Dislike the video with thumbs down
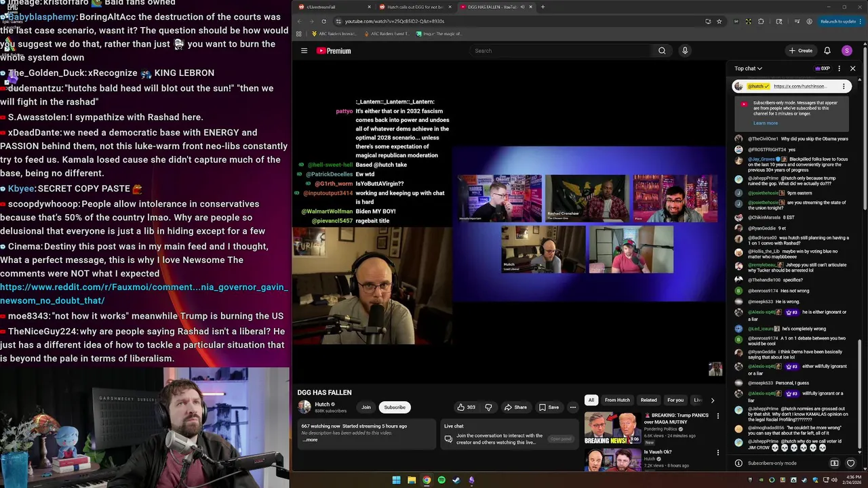Image resolution: width=868 pixels, height=488 pixels. pyautogui.click(x=488, y=407)
